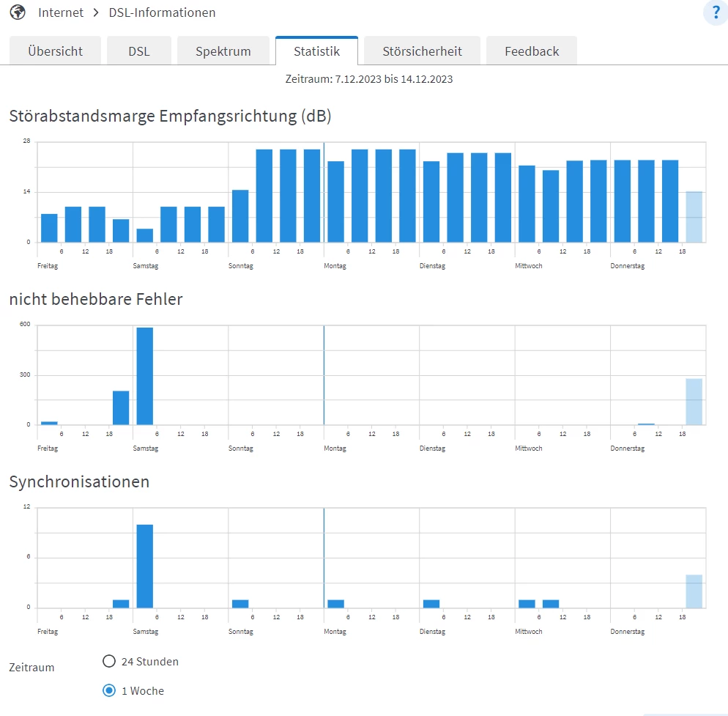728x716 pixels.
Task: Click the light blue Donnerstag margin bar
Action: (x=694, y=217)
